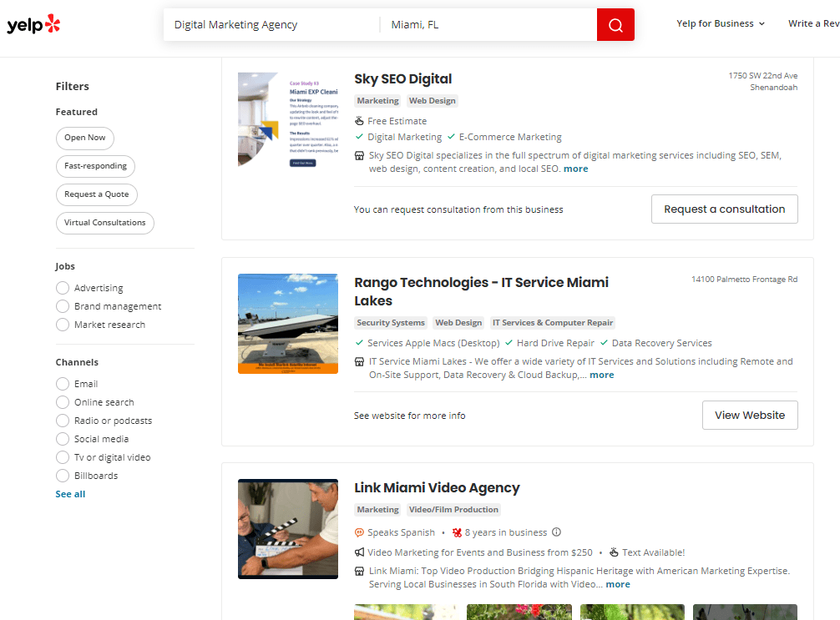Click info icon beside 8 years in business
840x620 pixels.
pos(557,532)
